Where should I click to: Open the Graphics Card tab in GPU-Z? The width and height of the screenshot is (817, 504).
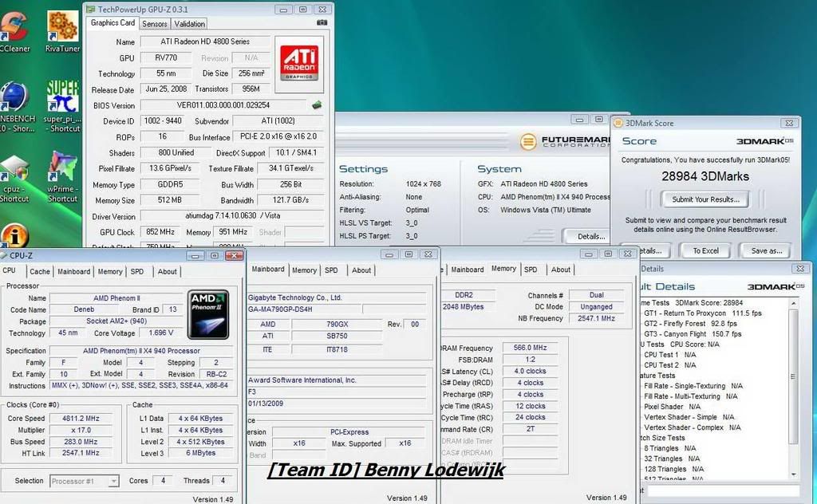[x=112, y=23]
